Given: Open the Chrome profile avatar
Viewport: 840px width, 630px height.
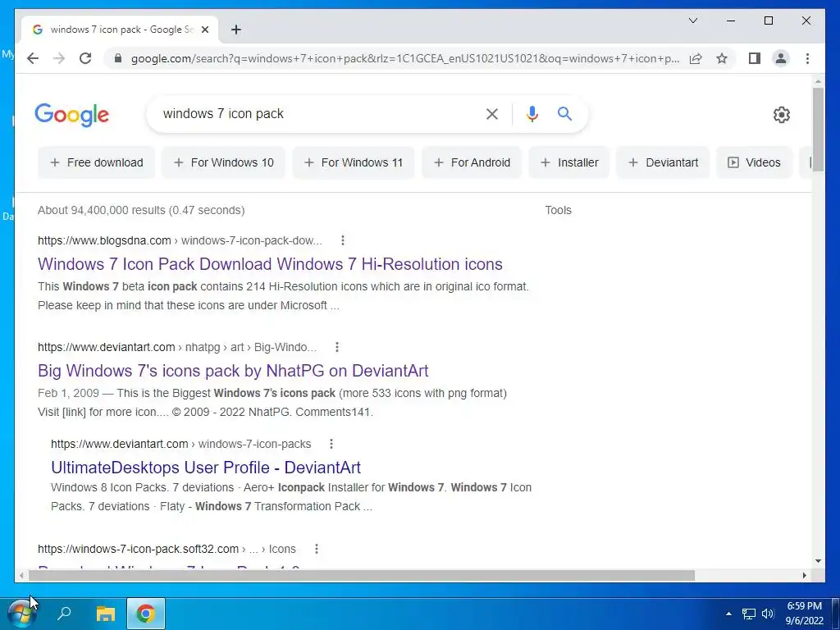Looking at the screenshot, I should 781,58.
